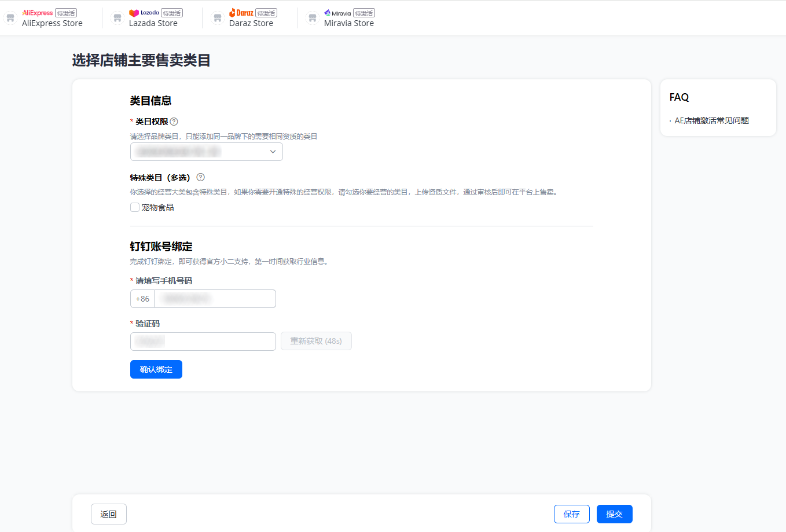
Task: Click the dropdown chevron arrow in 类目权限
Action: [x=273, y=152]
